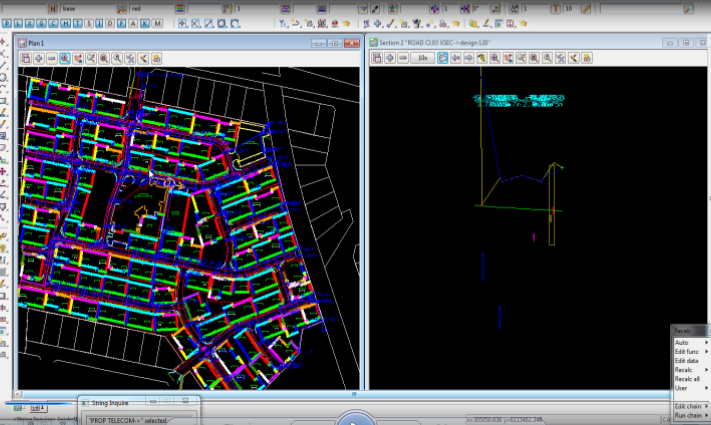Screen dimensions: 711x425
Task: Go to next section with right arrow
Action: click(468, 58)
